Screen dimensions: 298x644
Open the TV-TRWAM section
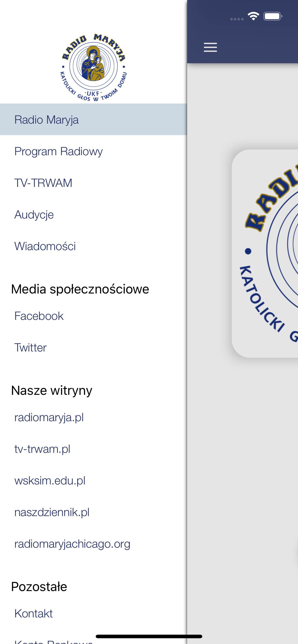point(93,183)
